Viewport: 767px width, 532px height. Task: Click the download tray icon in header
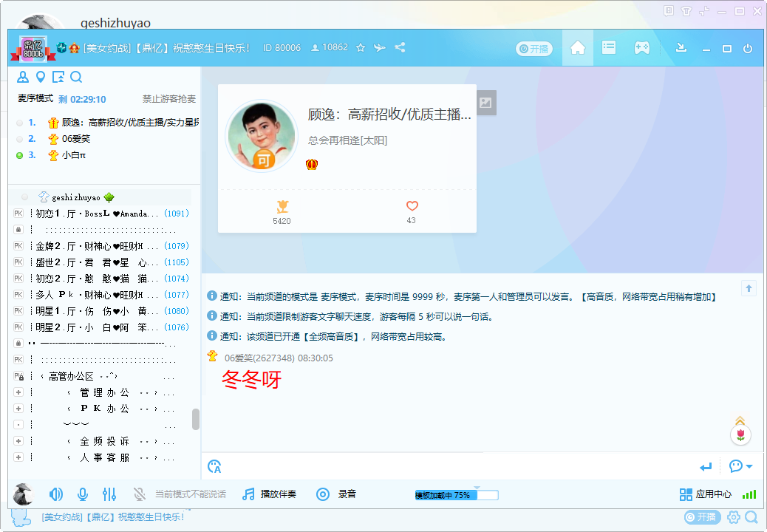681,47
